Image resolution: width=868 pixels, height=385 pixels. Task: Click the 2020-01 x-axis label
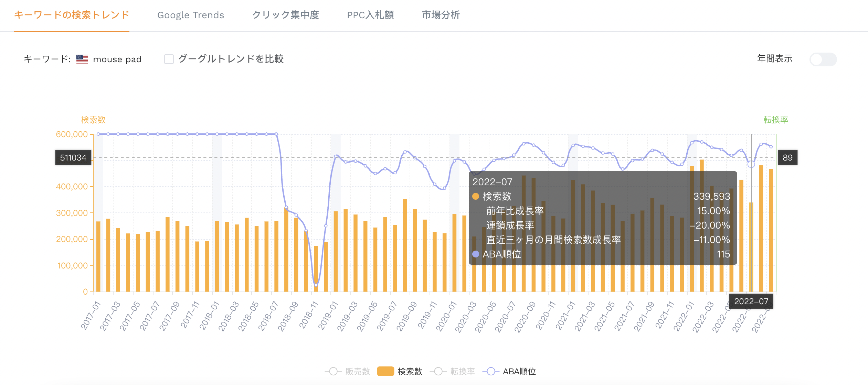(x=446, y=316)
